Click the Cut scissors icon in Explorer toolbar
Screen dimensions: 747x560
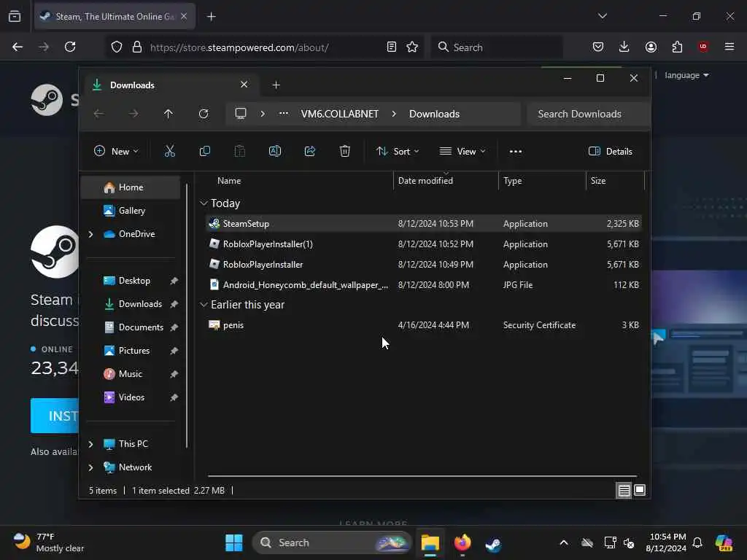[x=169, y=152]
